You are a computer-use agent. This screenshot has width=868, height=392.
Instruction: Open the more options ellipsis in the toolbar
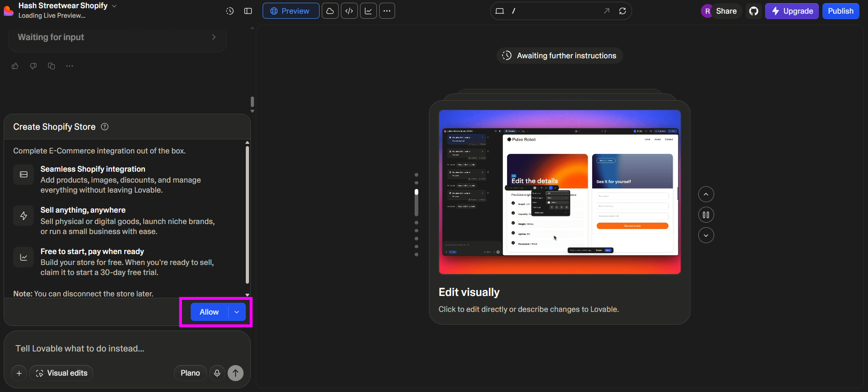(387, 11)
